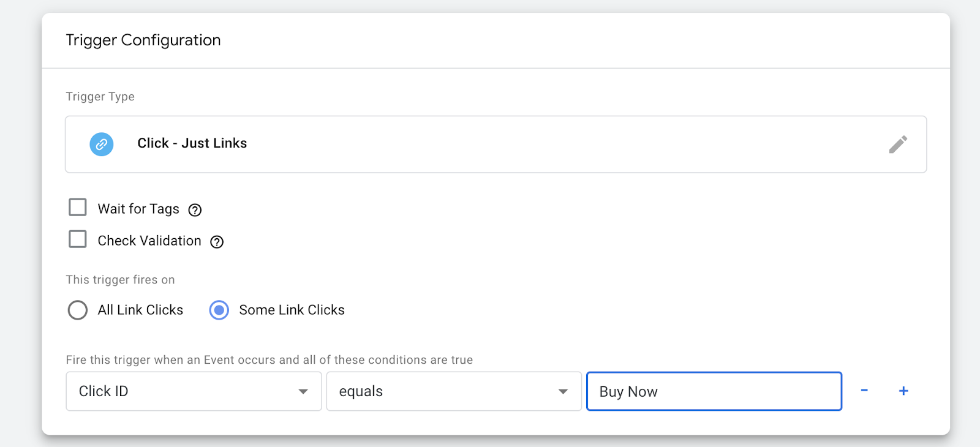Click the Click - Just Links trigger type box
The width and height of the screenshot is (980, 447).
click(x=496, y=145)
